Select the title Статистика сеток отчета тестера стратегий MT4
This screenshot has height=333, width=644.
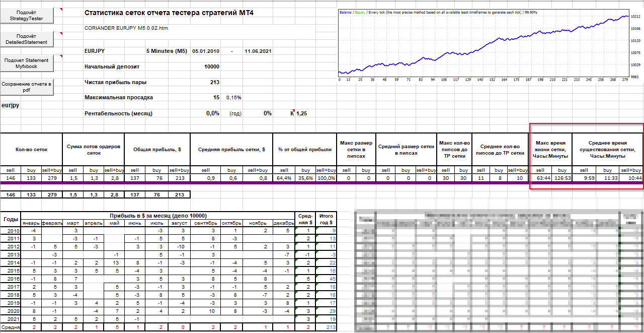(169, 13)
